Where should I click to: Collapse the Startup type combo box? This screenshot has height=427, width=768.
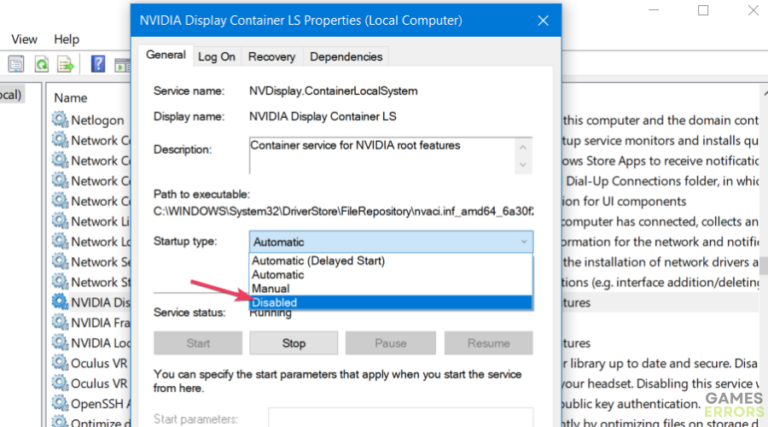click(x=522, y=241)
